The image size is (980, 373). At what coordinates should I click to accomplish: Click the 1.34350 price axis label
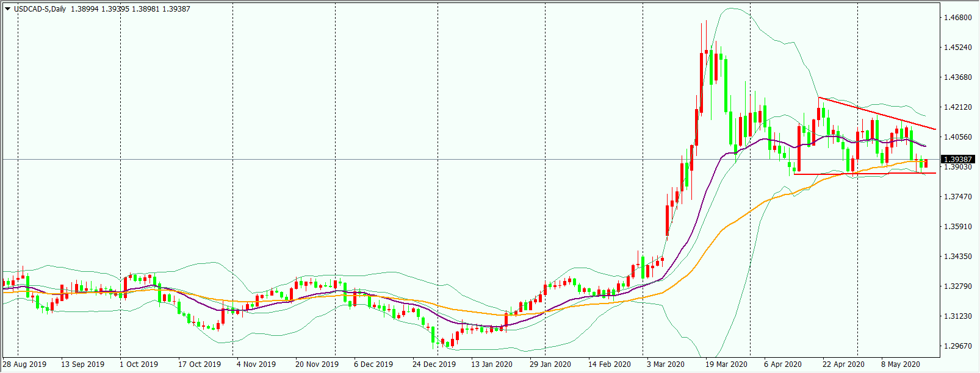[957, 257]
